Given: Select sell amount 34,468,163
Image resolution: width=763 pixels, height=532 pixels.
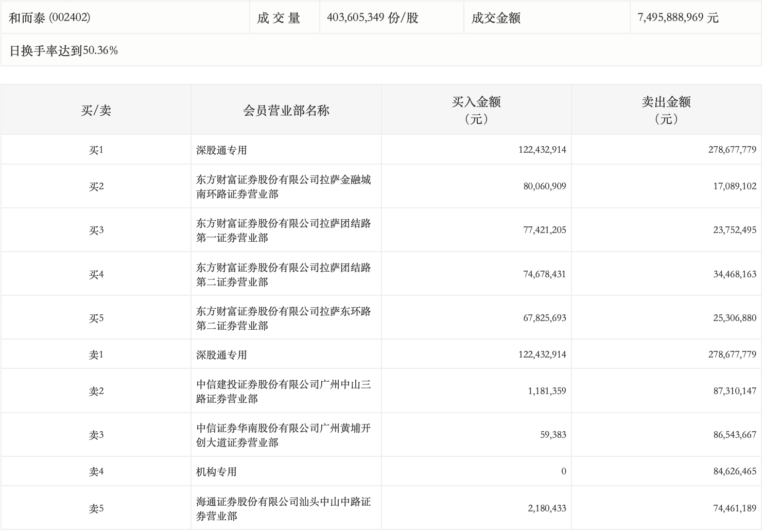Looking at the screenshot, I should tap(735, 275).
